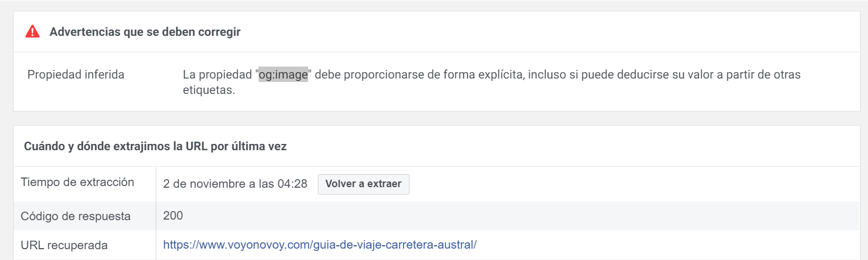The height and width of the screenshot is (260, 868).
Task: Click the La propiedad text at warning start
Action: [218, 75]
